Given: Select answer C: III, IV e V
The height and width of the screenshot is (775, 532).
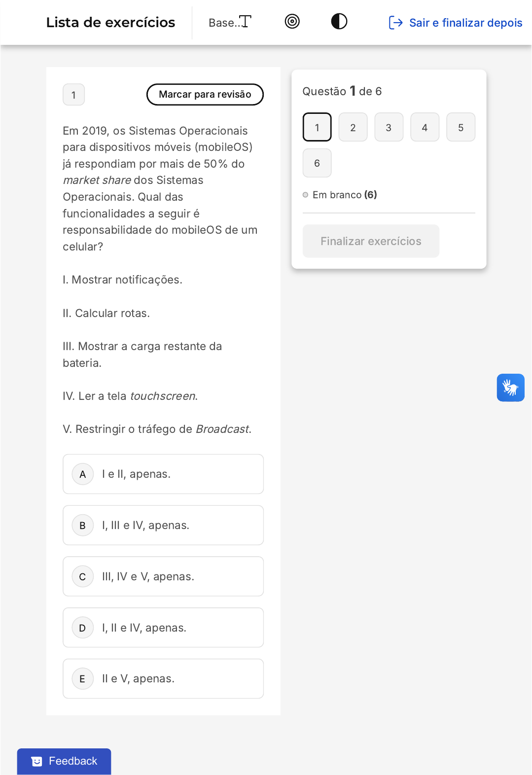Looking at the screenshot, I should (x=163, y=577).
